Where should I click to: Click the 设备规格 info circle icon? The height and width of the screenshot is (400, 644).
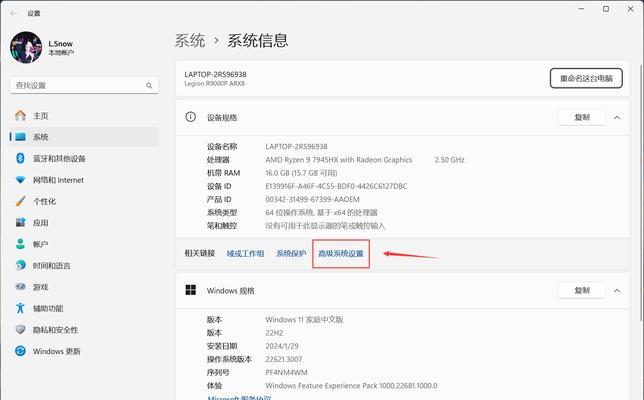pyautogui.click(x=191, y=117)
